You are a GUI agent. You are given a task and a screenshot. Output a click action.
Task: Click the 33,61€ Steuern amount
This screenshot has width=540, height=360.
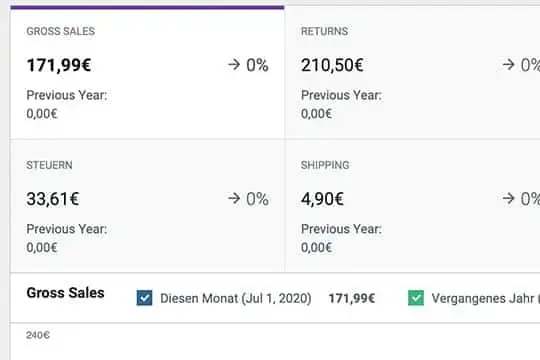pos(53,199)
